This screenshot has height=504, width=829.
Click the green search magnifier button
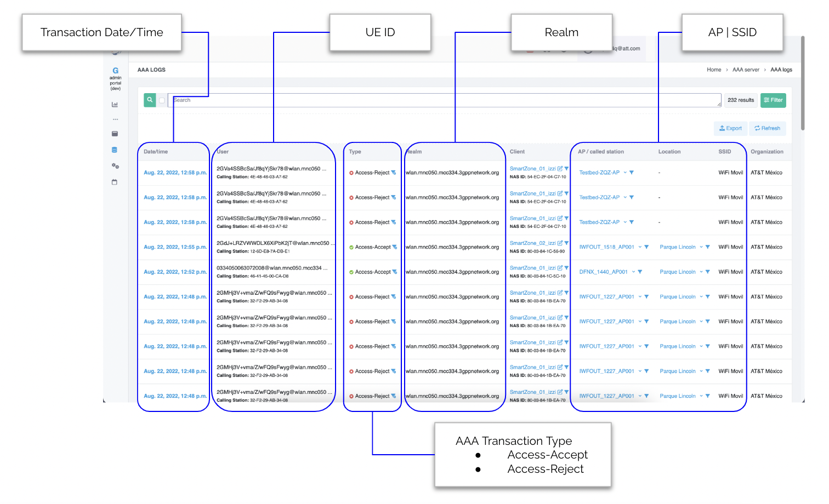coord(150,100)
